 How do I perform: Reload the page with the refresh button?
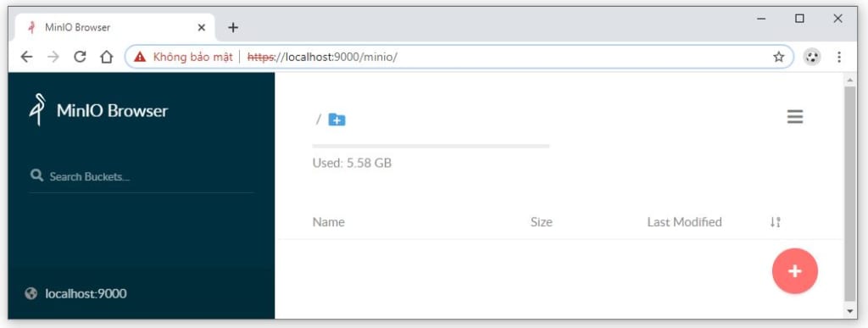[x=80, y=57]
